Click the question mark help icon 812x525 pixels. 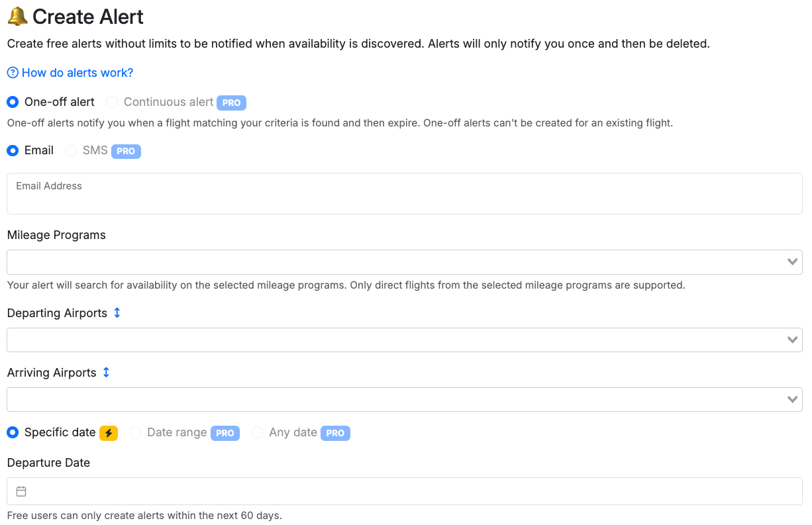point(11,72)
